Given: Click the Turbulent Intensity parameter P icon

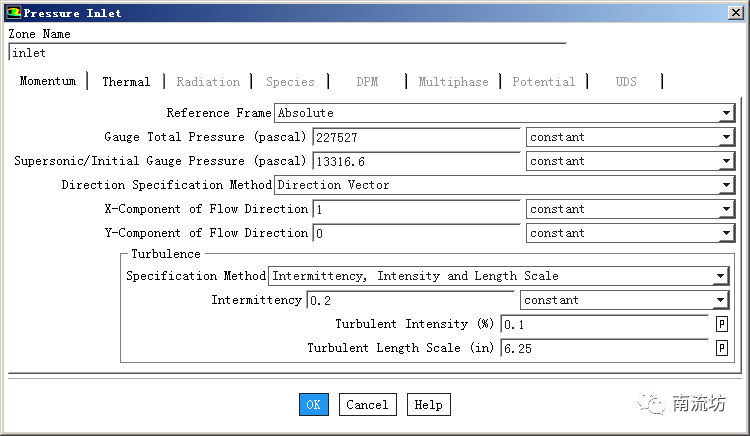Looking at the screenshot, I should pyautogui.click(x=722, y=324).
